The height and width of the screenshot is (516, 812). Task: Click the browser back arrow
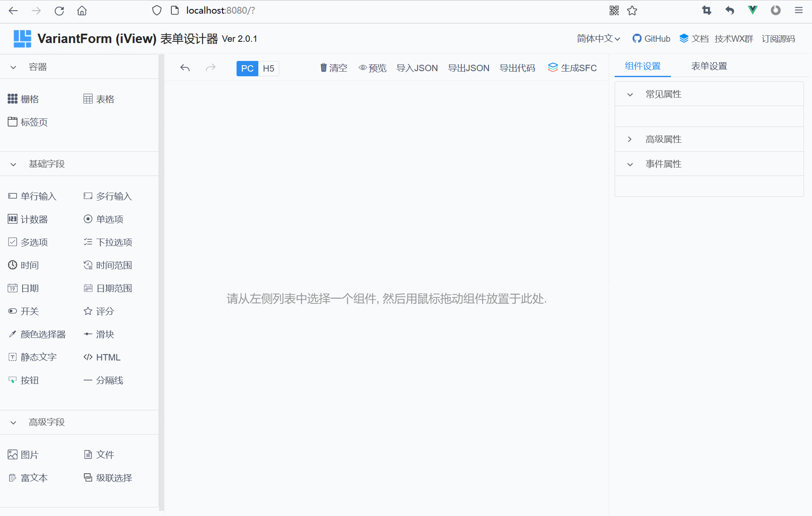(x=13, y=11)
